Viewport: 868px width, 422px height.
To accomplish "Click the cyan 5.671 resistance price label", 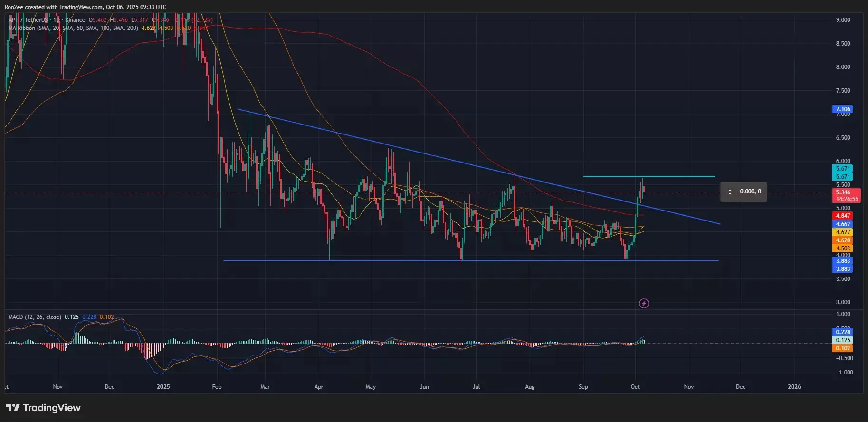I will coord(843,169).
